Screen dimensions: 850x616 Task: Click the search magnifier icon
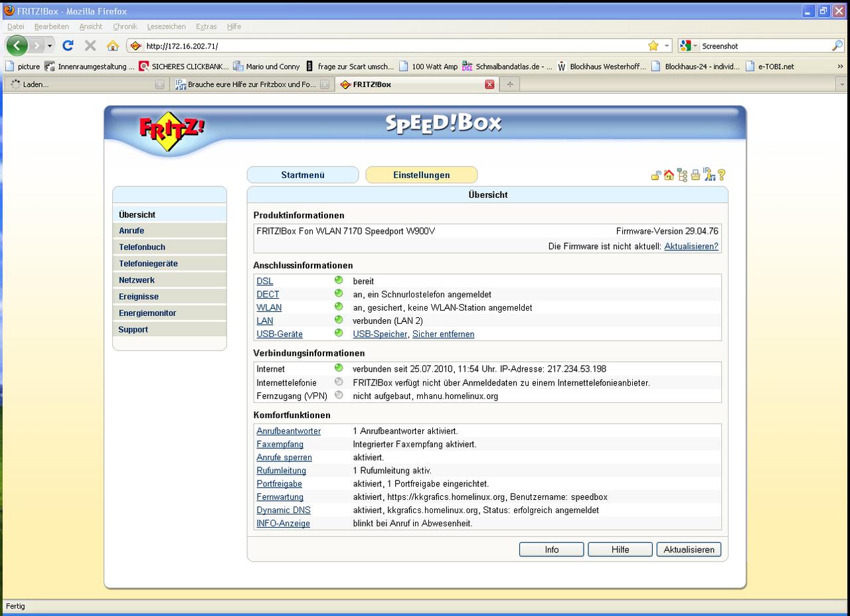click(x=837, y=46)
